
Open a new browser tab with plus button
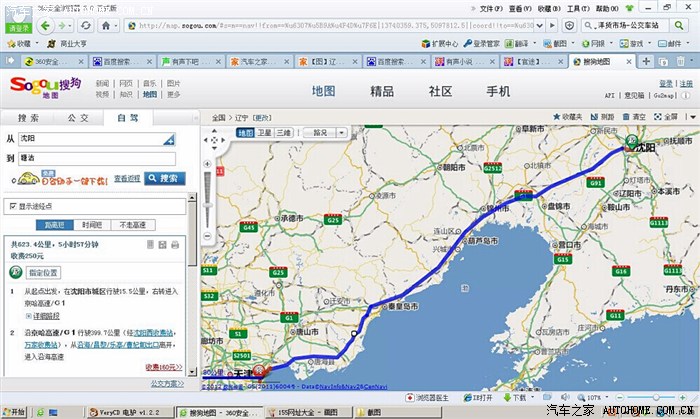pyautogui.click(x=647, y=61)
